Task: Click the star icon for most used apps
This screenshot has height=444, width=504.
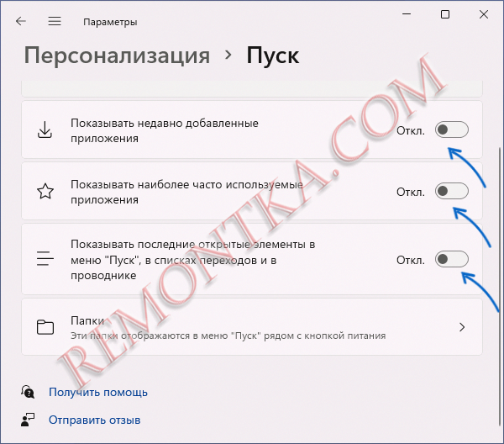Action: (x=45, y=191)
